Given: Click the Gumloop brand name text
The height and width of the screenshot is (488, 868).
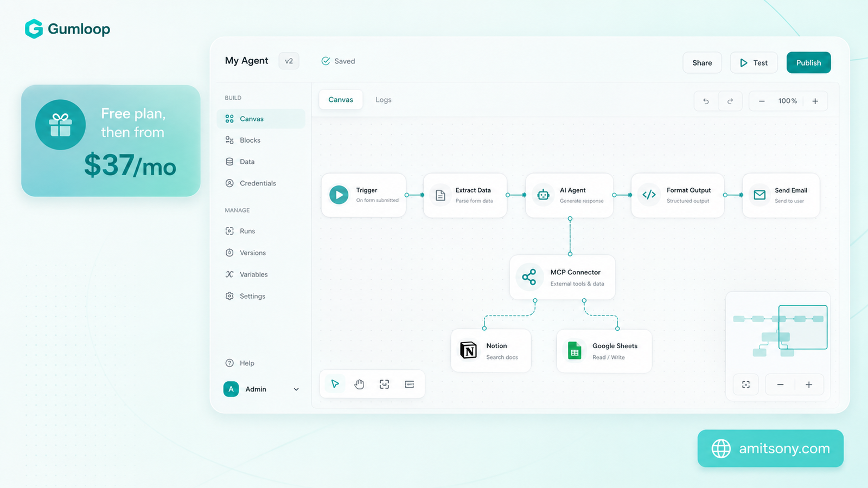Looking at the screenshot, I should click(79, 29).
